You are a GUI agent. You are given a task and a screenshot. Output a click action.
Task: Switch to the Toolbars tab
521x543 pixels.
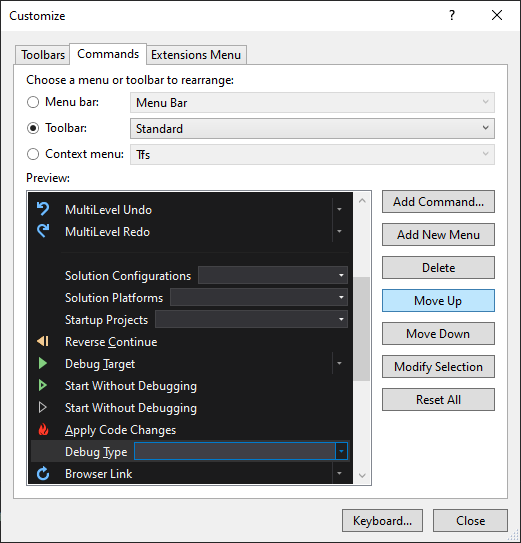pos(43,55)
